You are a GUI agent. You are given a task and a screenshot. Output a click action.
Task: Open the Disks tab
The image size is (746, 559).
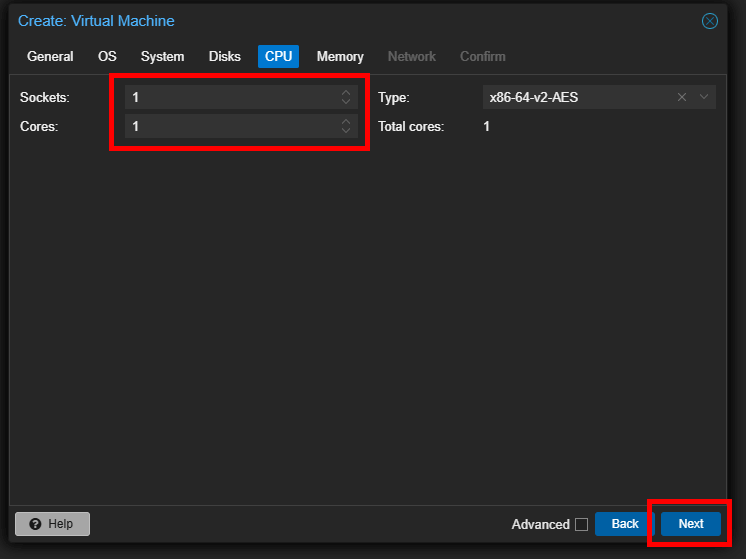tap(225, 57)
